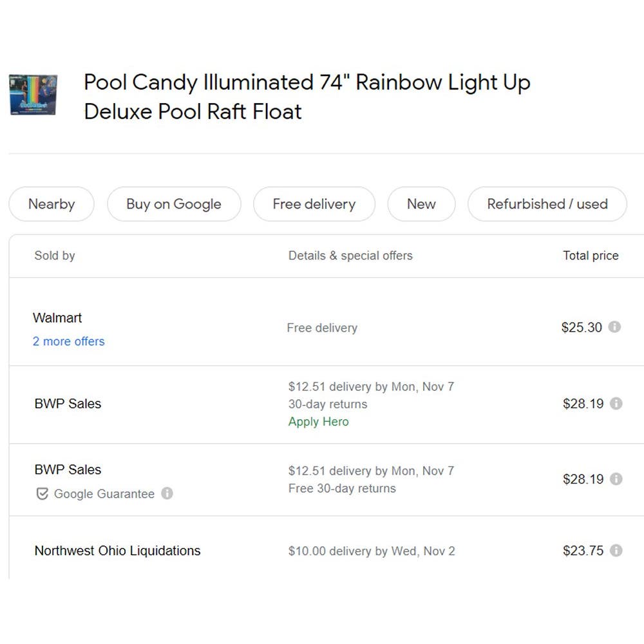Click the Google Guarantee shield badge icon
The width and height of the screenshot is (644, 644).
click(x=42, y=494)
